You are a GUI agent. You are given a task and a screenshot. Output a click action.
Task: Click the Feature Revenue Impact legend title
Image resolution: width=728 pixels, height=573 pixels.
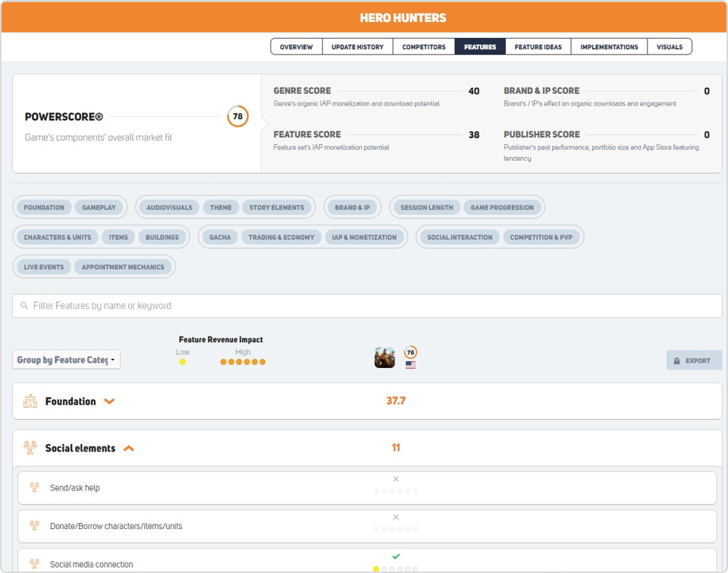(221, 340)
